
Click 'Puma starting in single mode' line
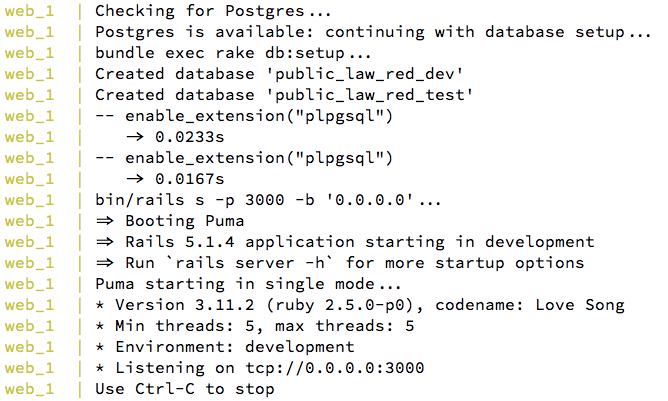coord(248,284)
